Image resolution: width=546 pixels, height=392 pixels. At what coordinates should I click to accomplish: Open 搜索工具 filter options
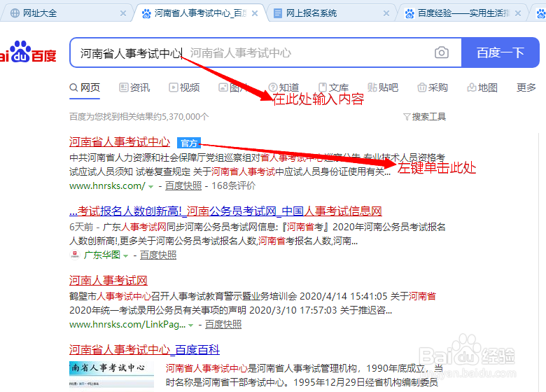[424, 117]
